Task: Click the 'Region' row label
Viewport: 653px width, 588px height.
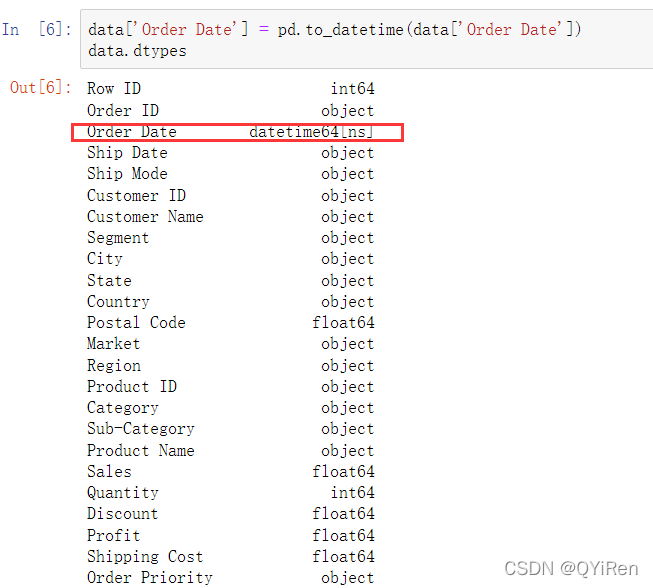Action: pos(114,366)
